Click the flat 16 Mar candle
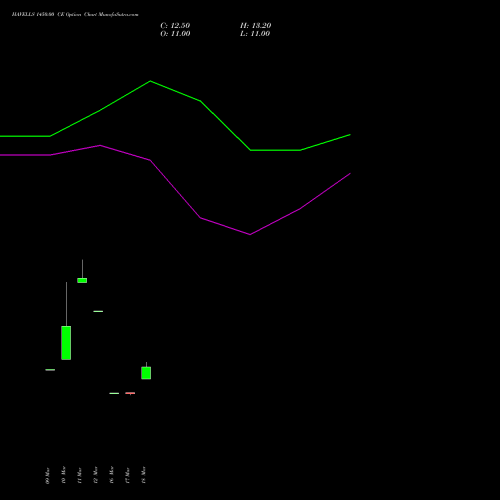Screen dimensions: 500x500 (114, 393)
